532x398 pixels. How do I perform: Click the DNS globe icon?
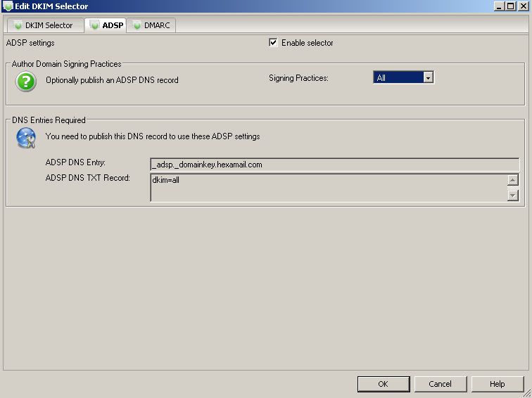tap(26, 139)
